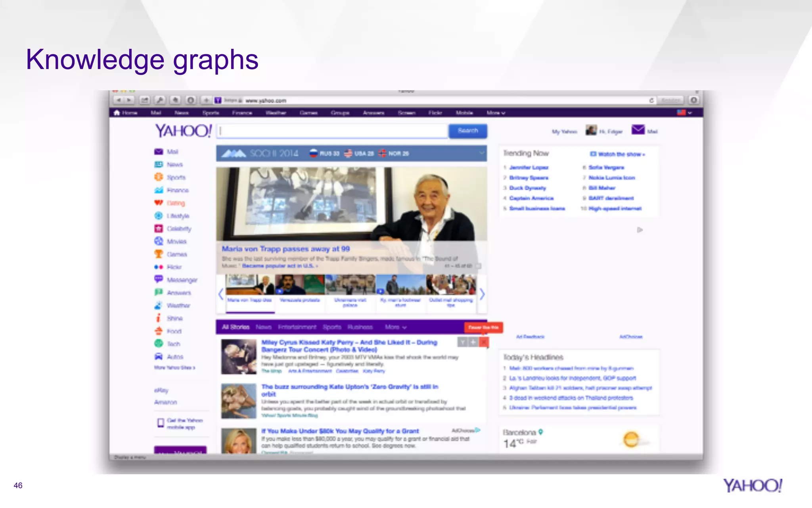812x508 pixels.
Task: Click the Dating heart icon in sidebar
Action: pyautogui.click(x=159, y=203)
